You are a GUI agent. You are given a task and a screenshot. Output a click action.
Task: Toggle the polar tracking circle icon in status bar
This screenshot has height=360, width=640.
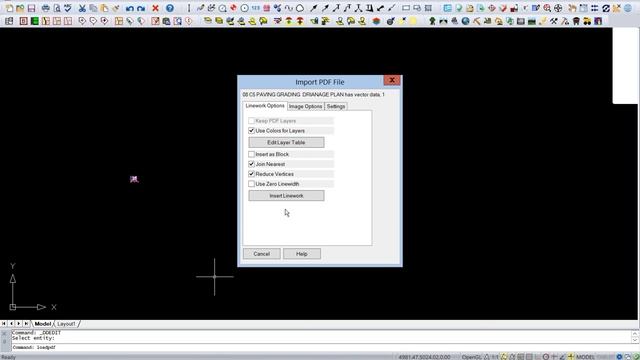pyautogui.click(x=546, y=357)
